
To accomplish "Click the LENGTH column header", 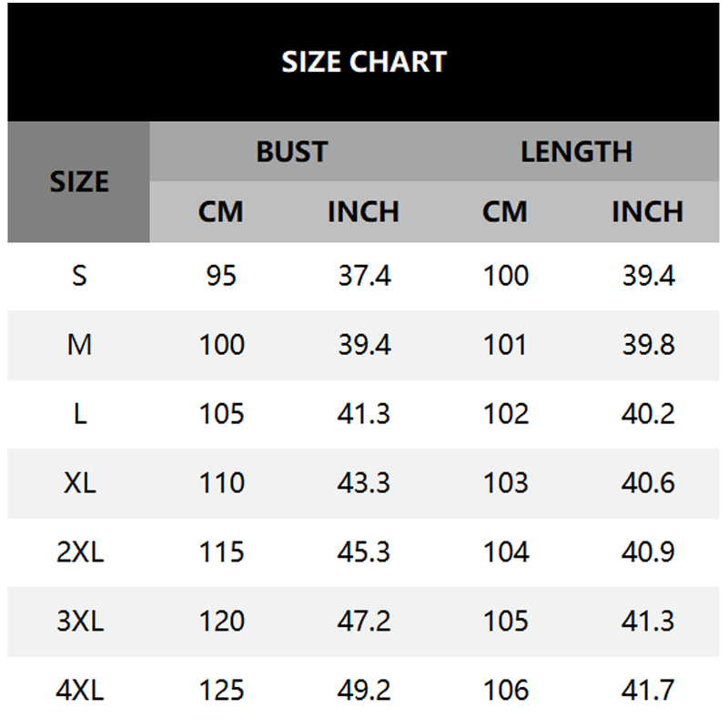I will [x=576, y=151].
